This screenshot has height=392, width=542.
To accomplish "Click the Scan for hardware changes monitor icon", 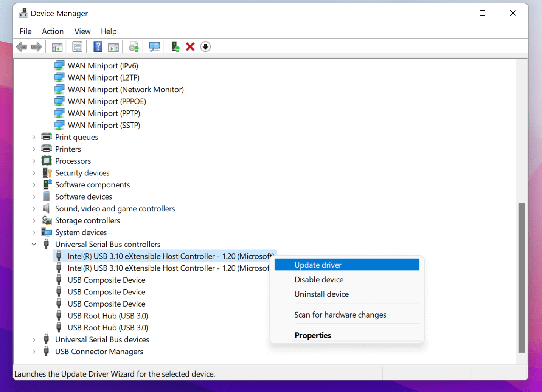I will 154,47.
